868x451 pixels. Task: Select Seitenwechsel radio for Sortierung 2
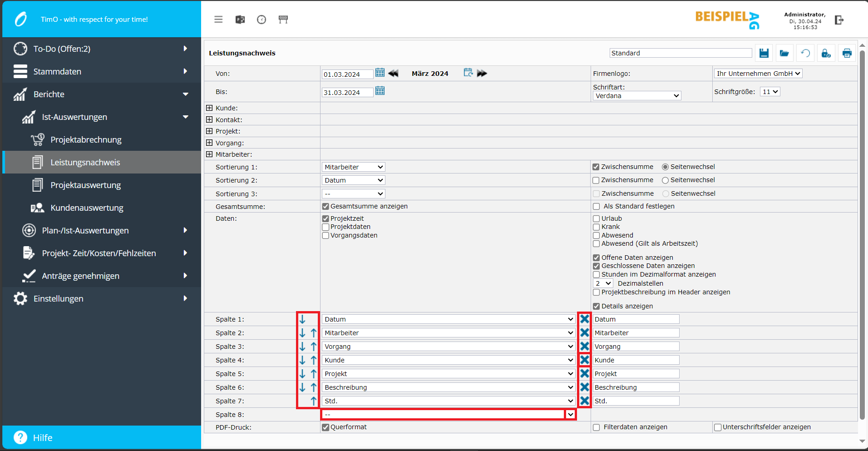665,180
